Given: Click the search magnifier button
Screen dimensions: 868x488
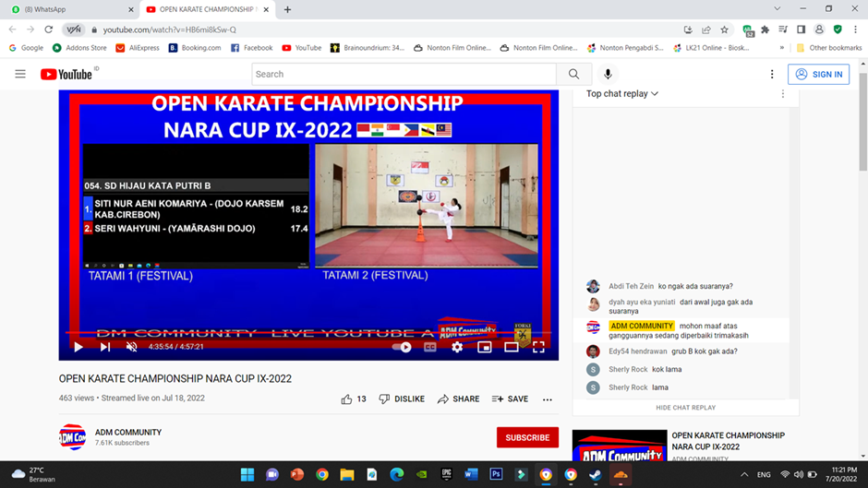Looking at the screenshot, I should click(573, 74).
